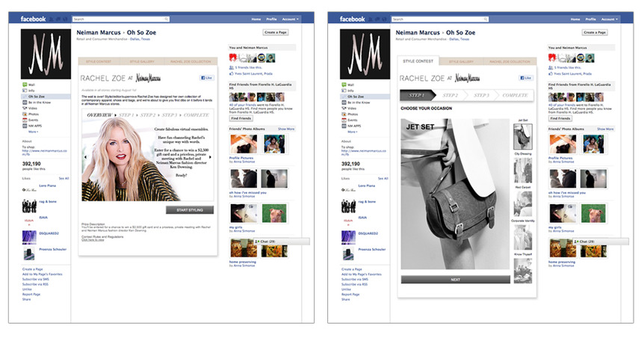The width and height of the screenshot is (644, 347).
Task: Select Style Gallery tab on right Jet Set page
Action: (461, 61)
